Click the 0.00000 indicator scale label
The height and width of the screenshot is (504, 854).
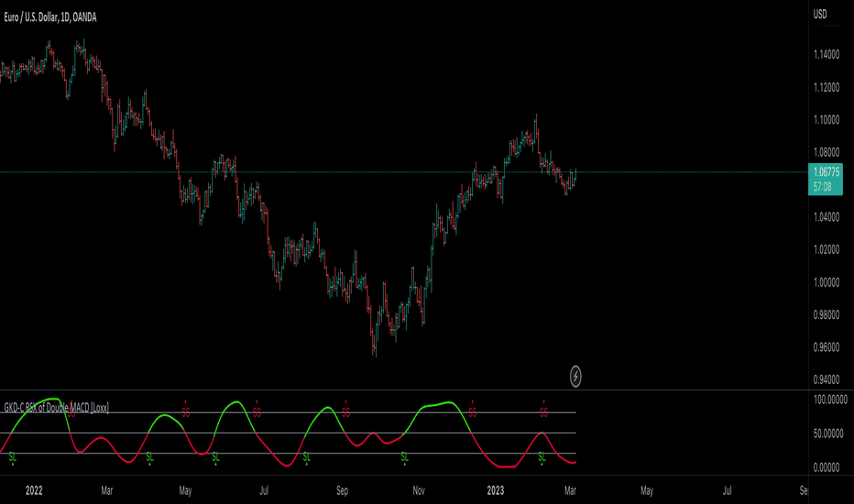point(827,467)
